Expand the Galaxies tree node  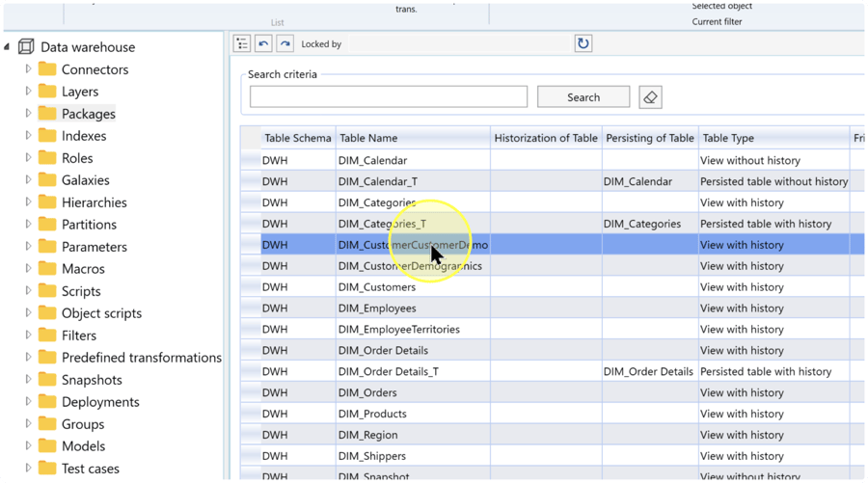coord(28,180)
